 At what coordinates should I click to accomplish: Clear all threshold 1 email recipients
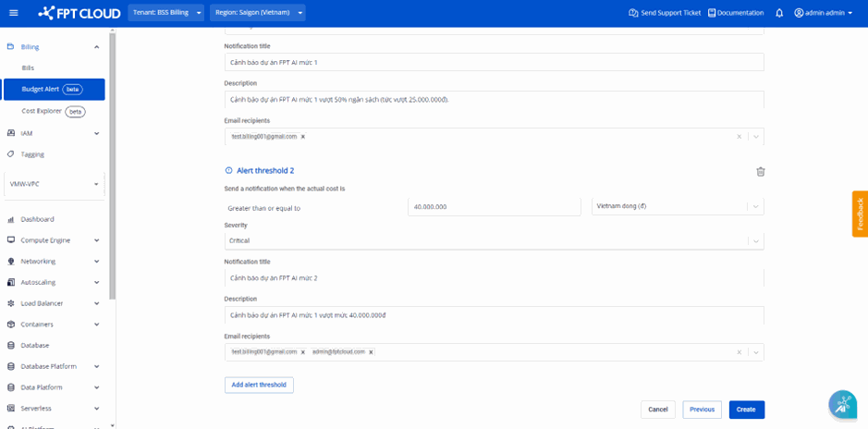click(x=739, y=137)
